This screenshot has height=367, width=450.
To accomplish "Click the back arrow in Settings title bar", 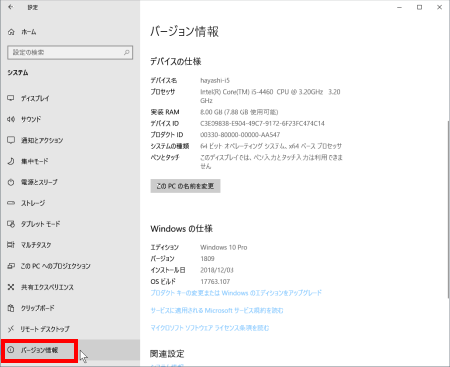I will (11, 7).
